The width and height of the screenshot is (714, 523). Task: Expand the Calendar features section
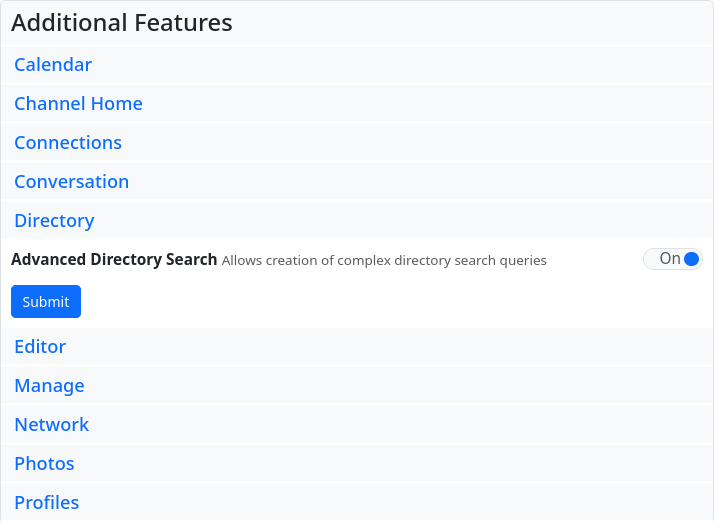coord(53,65)
